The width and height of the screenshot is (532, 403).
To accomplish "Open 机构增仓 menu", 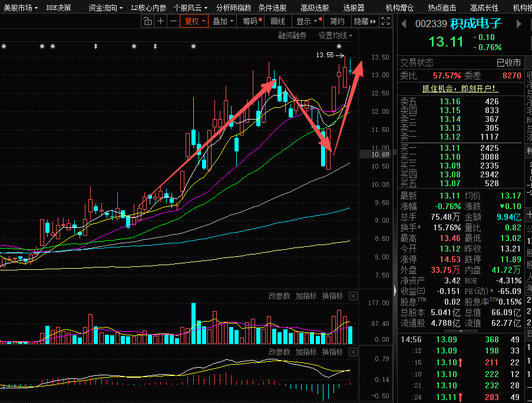I will (x=399, y=8).
